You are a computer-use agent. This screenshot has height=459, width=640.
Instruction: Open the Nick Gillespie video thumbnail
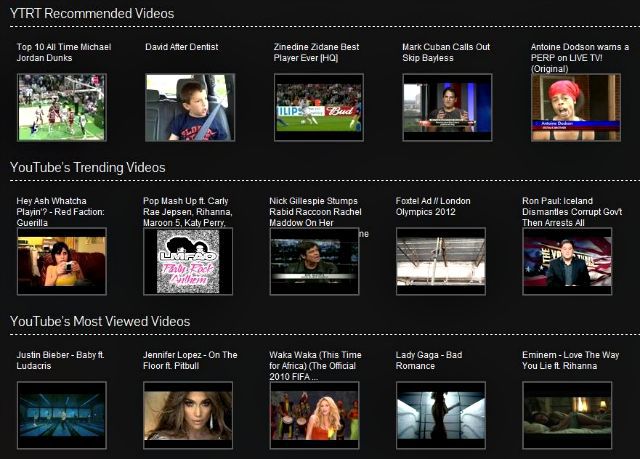click(x=315, y=262)
